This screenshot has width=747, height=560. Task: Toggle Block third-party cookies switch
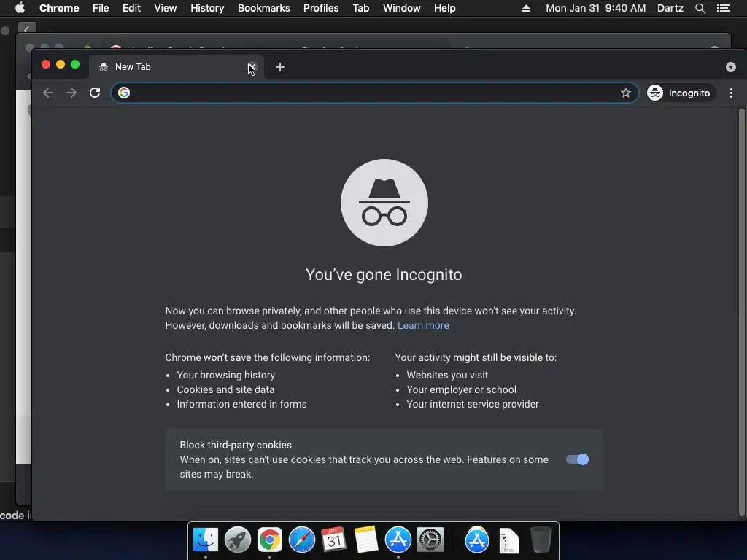pyautogui.click(x=578, y=459)
